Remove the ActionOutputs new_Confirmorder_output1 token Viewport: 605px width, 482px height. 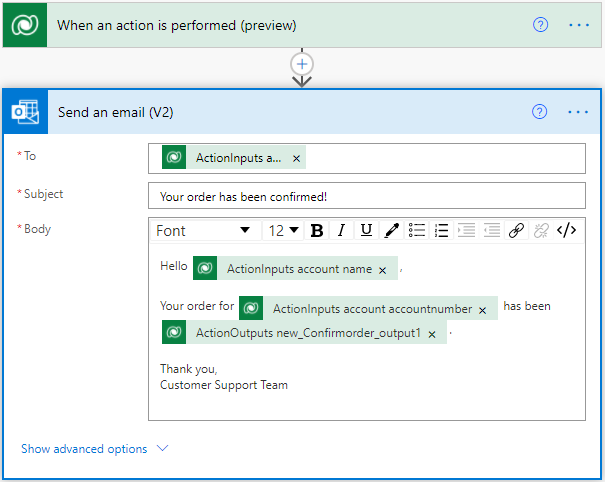coord(432,334)
